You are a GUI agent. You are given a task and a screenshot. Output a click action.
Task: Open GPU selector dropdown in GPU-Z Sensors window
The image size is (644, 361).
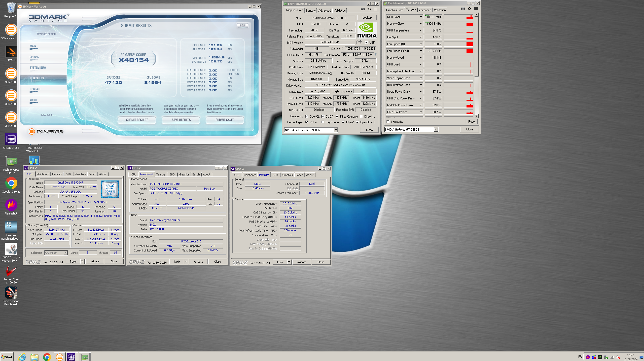point(436,130)
